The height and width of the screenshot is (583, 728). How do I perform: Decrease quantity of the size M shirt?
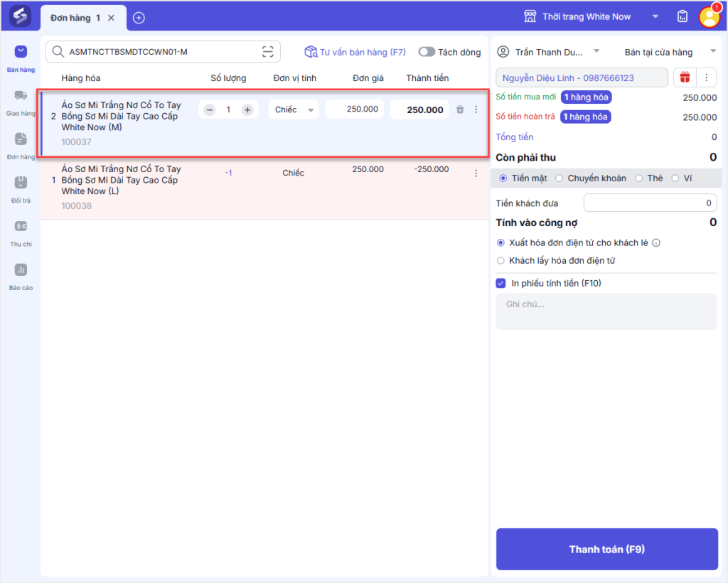point(210,110)
